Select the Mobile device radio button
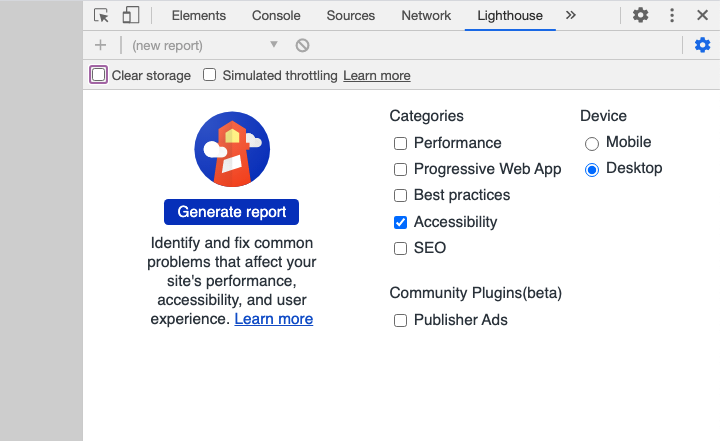Image resolution: width=720 pixels, height=441 pixels. [x=592, y=144]
